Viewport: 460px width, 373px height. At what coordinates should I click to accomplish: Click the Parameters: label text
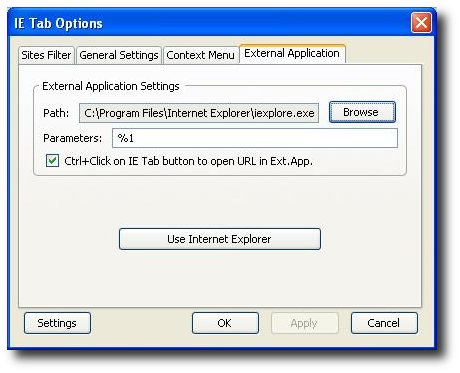[x=73, y=138]
